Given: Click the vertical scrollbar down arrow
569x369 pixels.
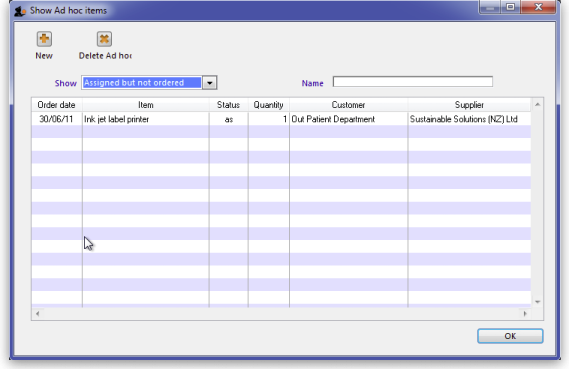Looking at the screenshot, I should pyautogui.click(x=537, y=302).
